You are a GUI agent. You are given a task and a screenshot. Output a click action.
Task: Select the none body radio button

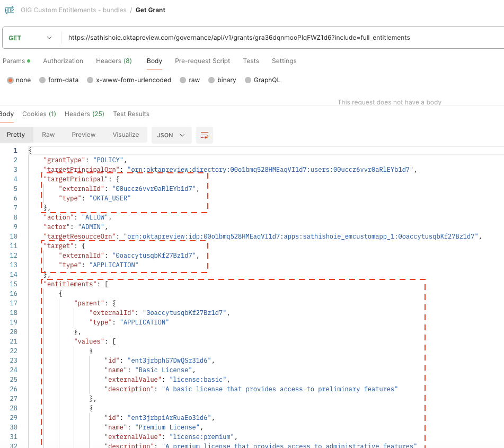tap(10, 80)
